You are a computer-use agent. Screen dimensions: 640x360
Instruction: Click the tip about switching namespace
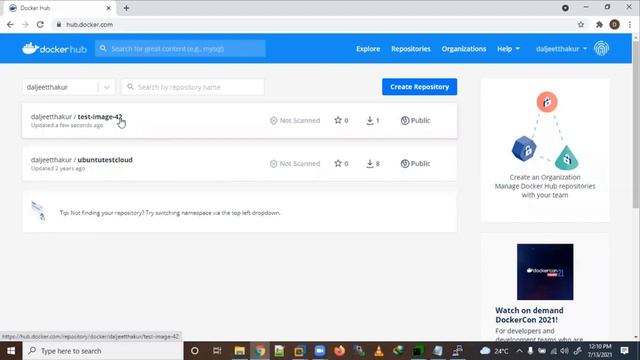pos(170,213)
